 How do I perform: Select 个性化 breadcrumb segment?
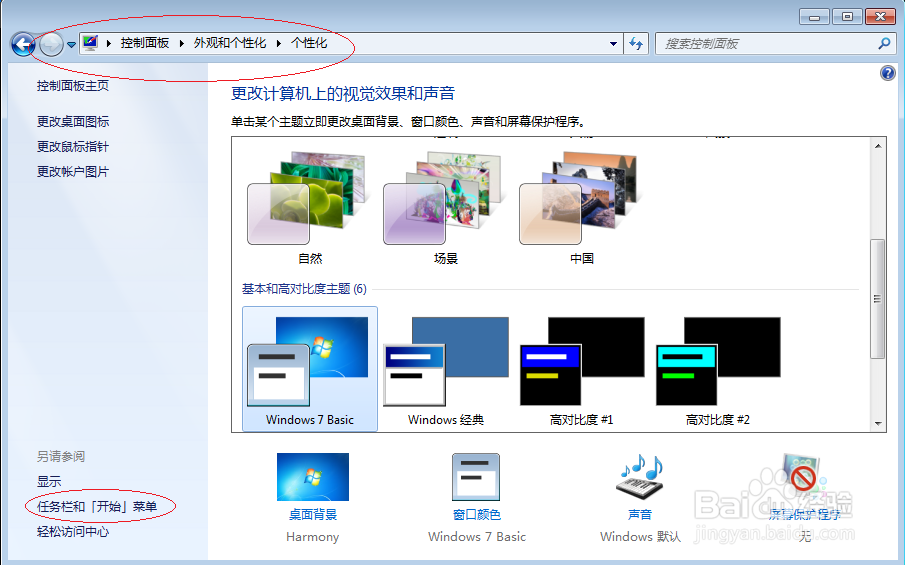309,43
